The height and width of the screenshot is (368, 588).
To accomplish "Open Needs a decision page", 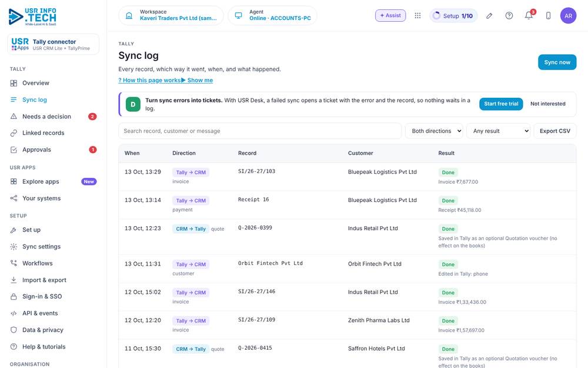I will pyautogui.click(x=54, y=117).
